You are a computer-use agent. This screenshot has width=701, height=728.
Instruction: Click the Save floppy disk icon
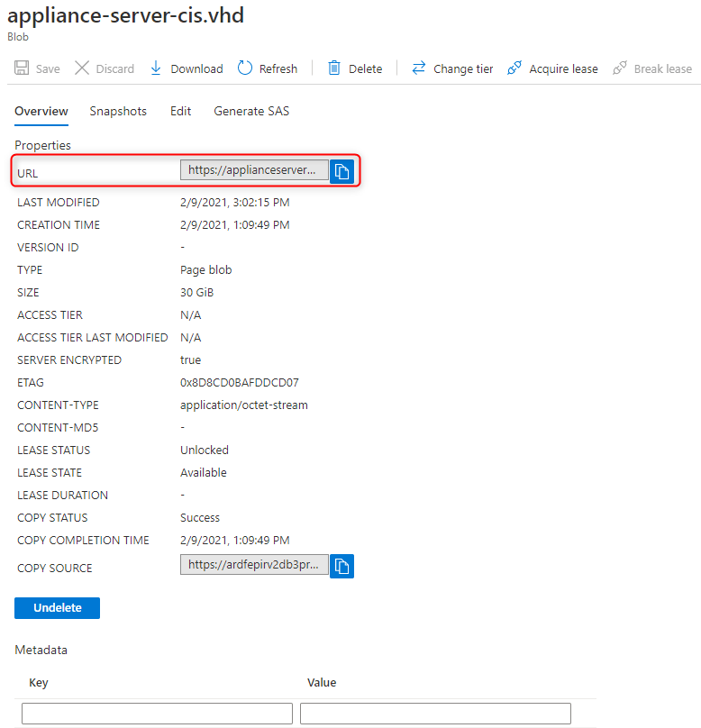click(x=22, y=68)
